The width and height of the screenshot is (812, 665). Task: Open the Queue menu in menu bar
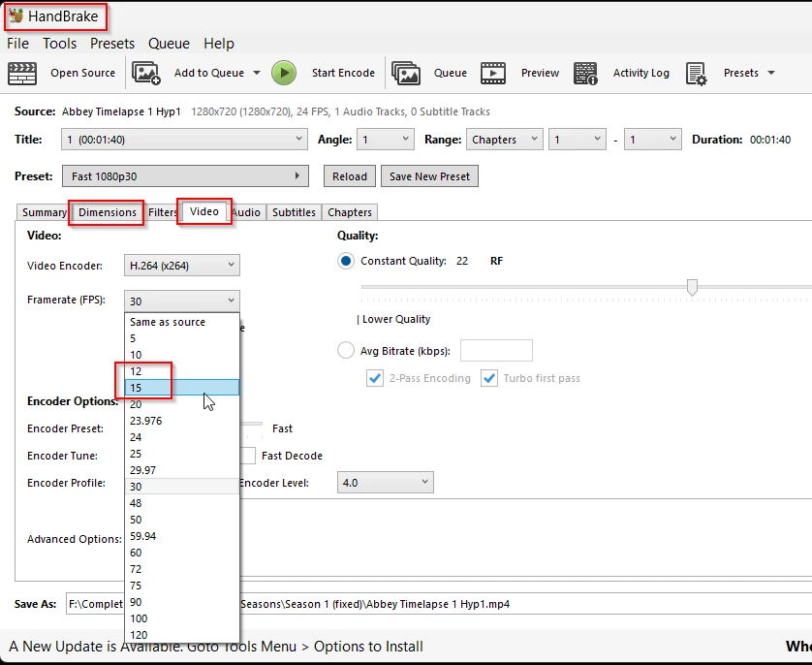169,44
